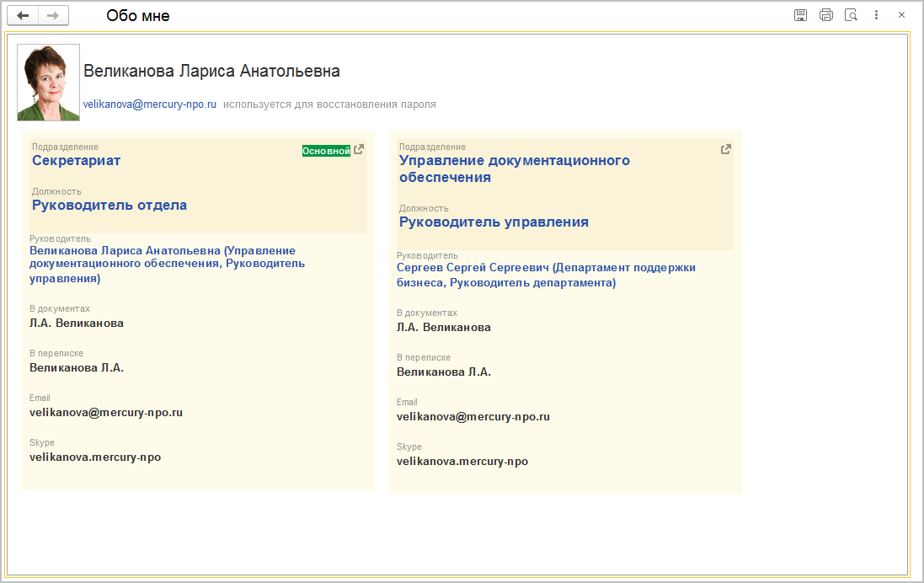Open the three-dot more actions menu
Screen dimensions: 924x583
tap(877, 15)
